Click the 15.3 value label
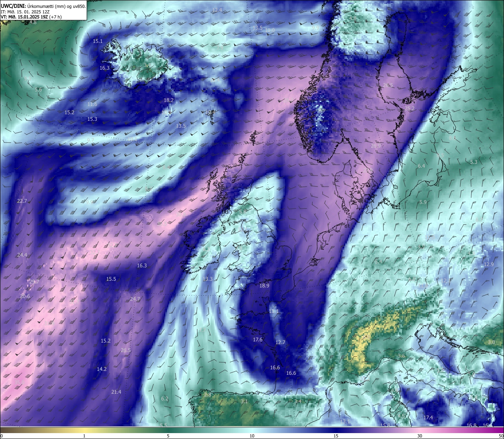Viewport: 504px width, 439px height. point(92,119)
